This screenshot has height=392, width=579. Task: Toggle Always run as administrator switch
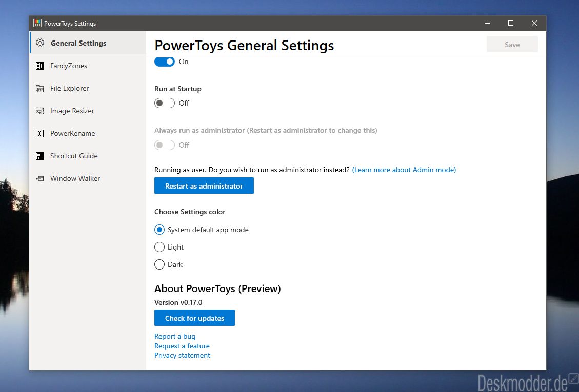point(164,145)
